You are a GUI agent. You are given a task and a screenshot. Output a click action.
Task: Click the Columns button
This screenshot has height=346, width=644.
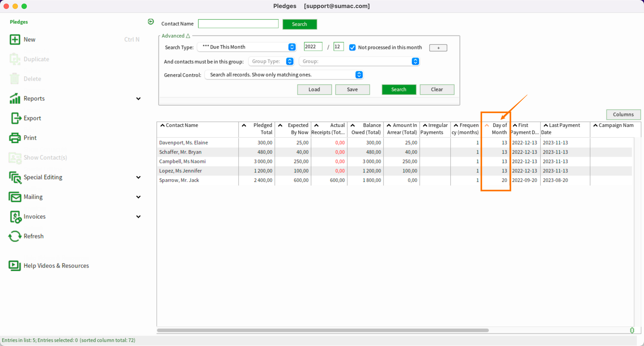tap(623, 114)
